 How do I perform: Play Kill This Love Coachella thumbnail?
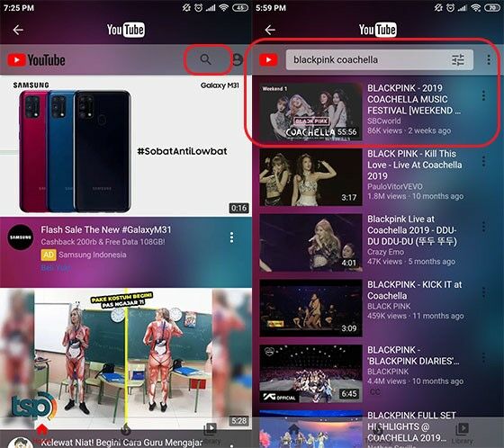tap(310, 177)
